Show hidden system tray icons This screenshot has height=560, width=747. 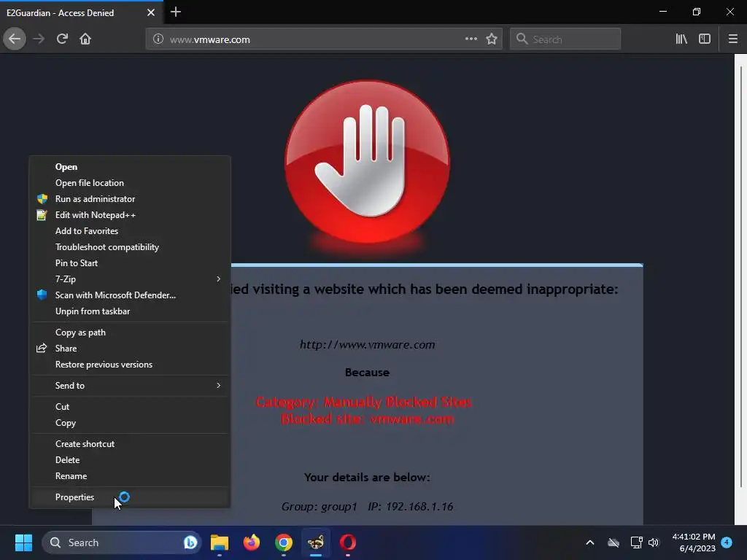click(589, 542)
